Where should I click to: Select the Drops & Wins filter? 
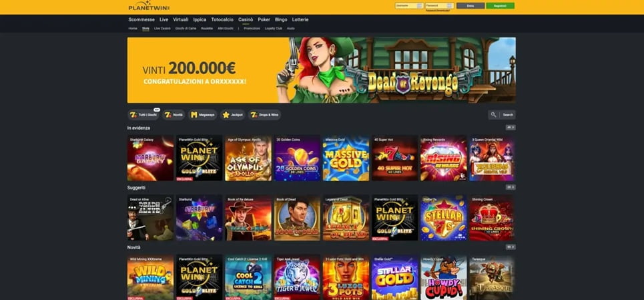click(265, 115)
